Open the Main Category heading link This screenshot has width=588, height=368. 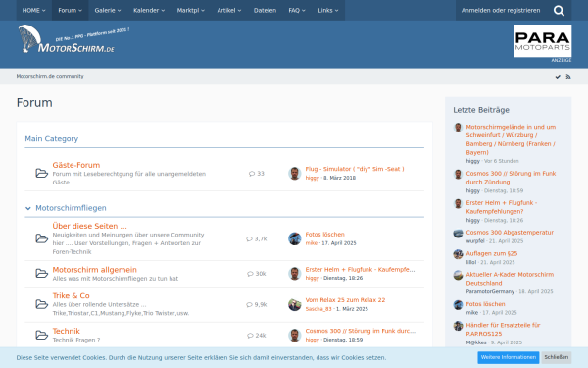point(51,139)
